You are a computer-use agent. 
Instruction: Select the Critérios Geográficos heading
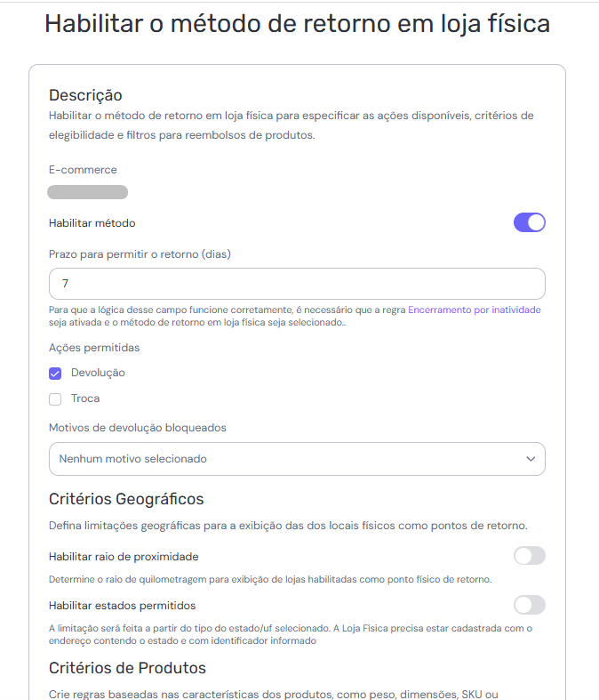[x=126, y=498]
